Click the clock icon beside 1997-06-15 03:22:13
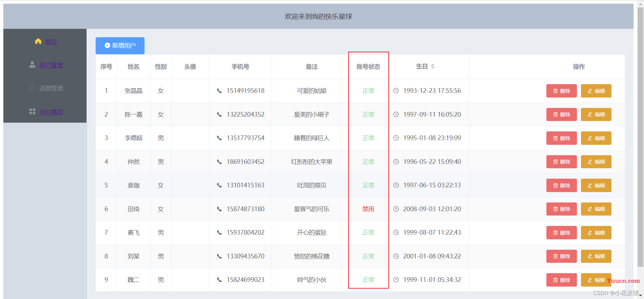The image size is (644, 299). (x=396, y=185)
